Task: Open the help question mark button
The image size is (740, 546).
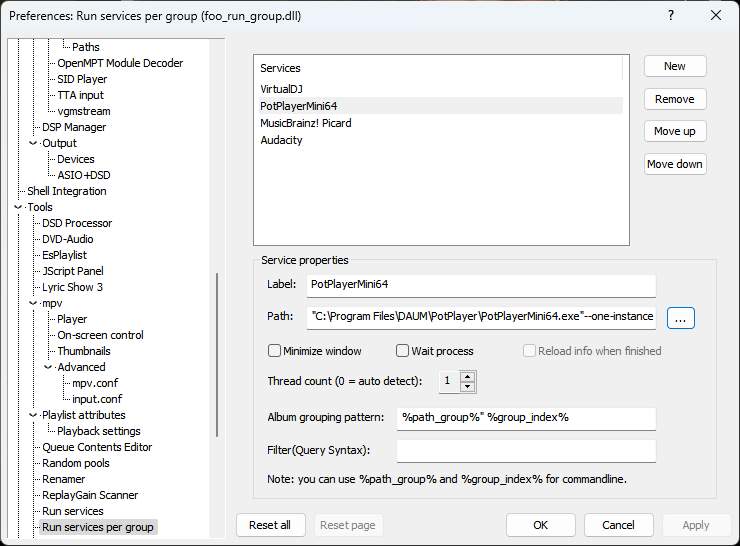Action: pyautogui.click(x=671, y=16)
